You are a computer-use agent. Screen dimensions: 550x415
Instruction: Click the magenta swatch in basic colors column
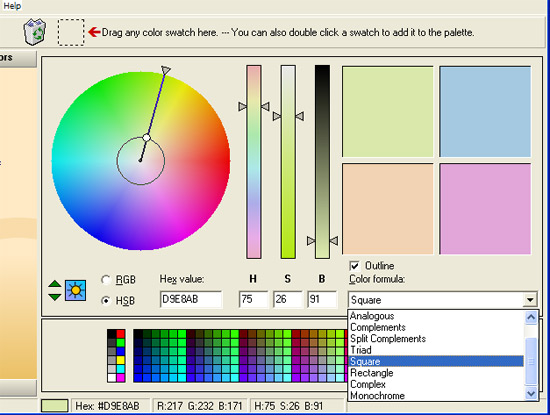(121, 378)
